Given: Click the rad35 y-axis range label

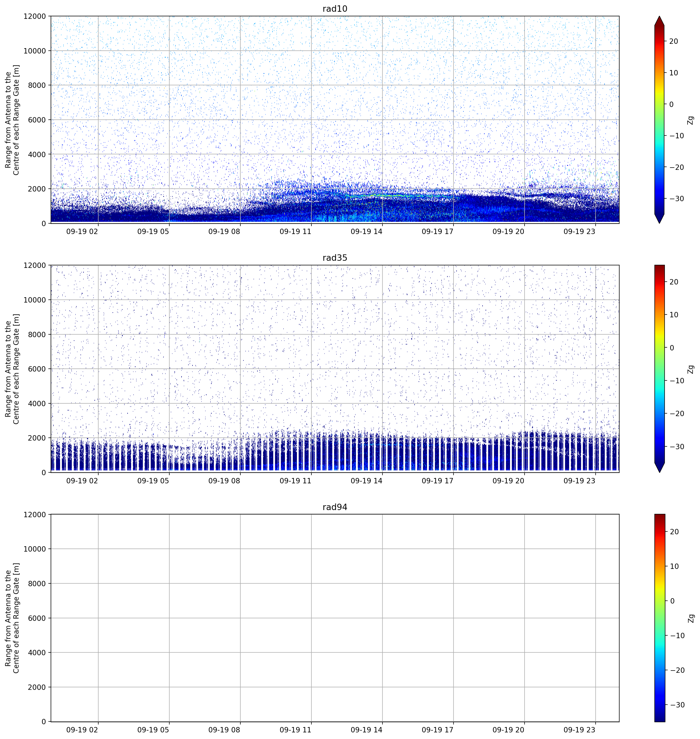Looking at the screenshot, I should tap(12, 369).
